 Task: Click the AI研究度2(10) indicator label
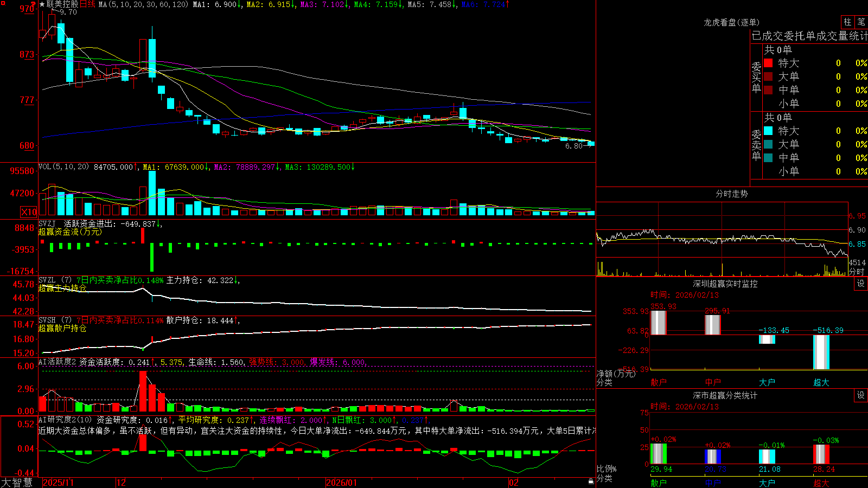pyautogui.click(x=65, y=420)
